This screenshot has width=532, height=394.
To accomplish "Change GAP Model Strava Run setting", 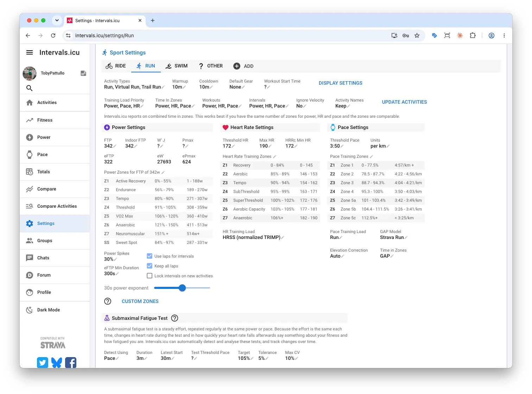I will tap(394, 237).
